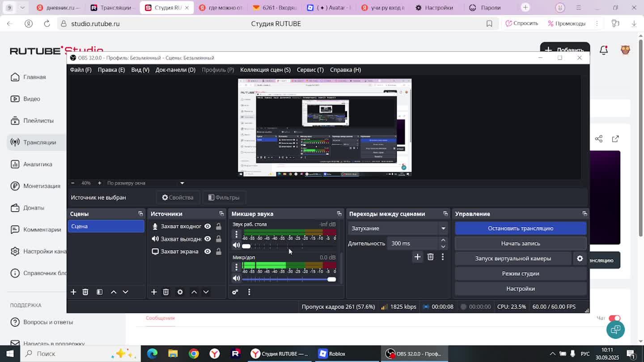Open source Свойства button
This screenshot has height=362, width=644.
point(178,198)
